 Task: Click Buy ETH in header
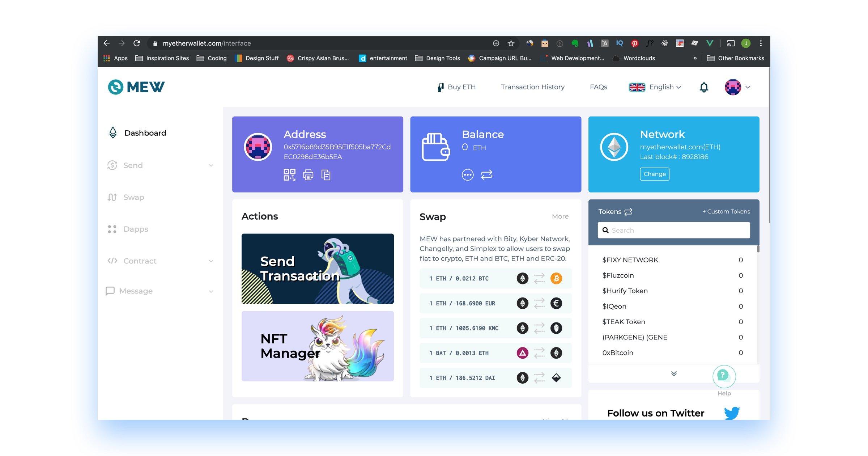pyautogui.click(x=456, y=87)
